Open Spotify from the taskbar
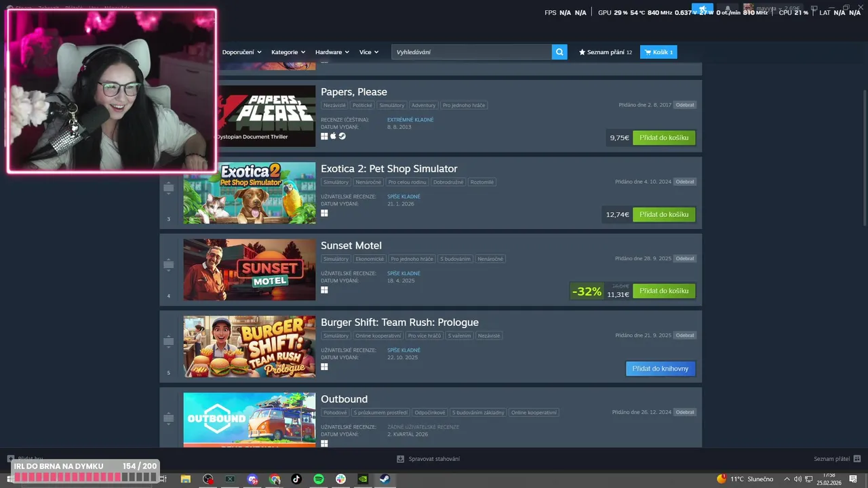The image size is (868, 488). 319,479
